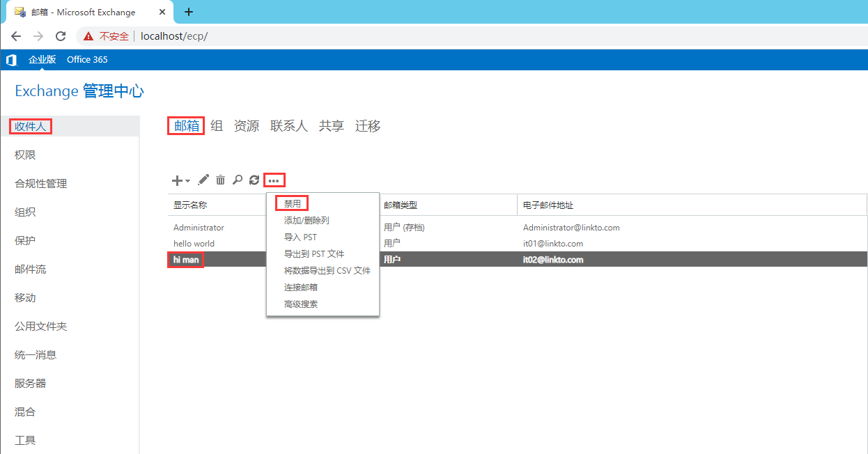Switch to the 共享 tab
This screenshot has width=868, height=454.
pos(332,126)
